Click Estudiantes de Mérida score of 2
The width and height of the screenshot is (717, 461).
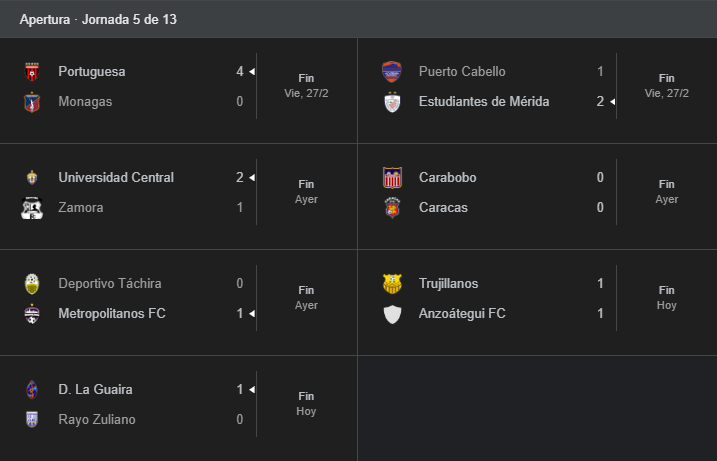pyautogui.click(x=600, y=102)
